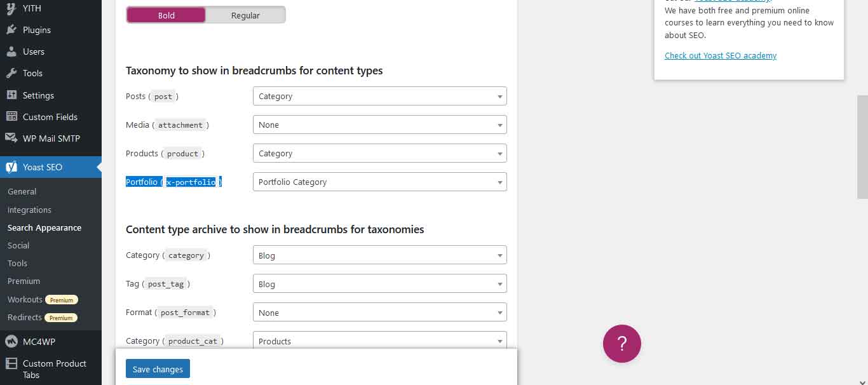
Task: Open the Media attachment taxonomy dropdown
Action: [380, 125]
